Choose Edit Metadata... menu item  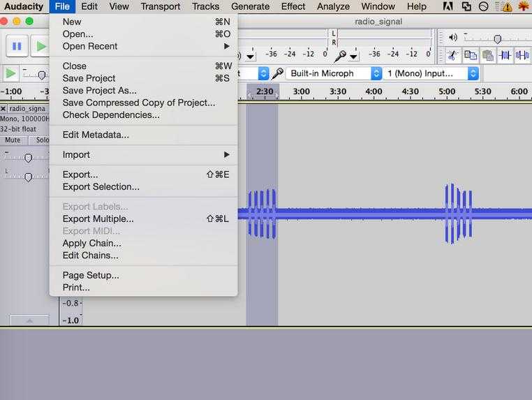tap(144, 135)
